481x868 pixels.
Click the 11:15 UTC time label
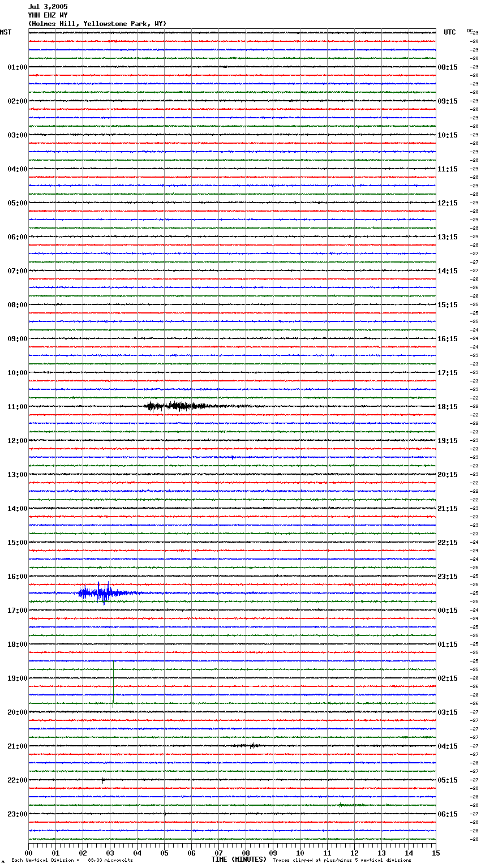pyautogui.click(x=448, y=169)
